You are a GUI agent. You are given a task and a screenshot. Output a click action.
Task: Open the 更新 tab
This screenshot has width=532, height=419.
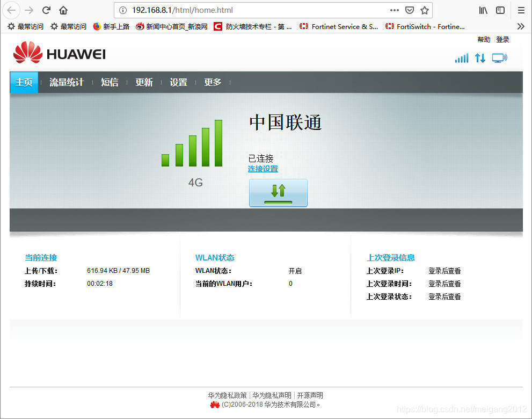(x=144, y=82)
